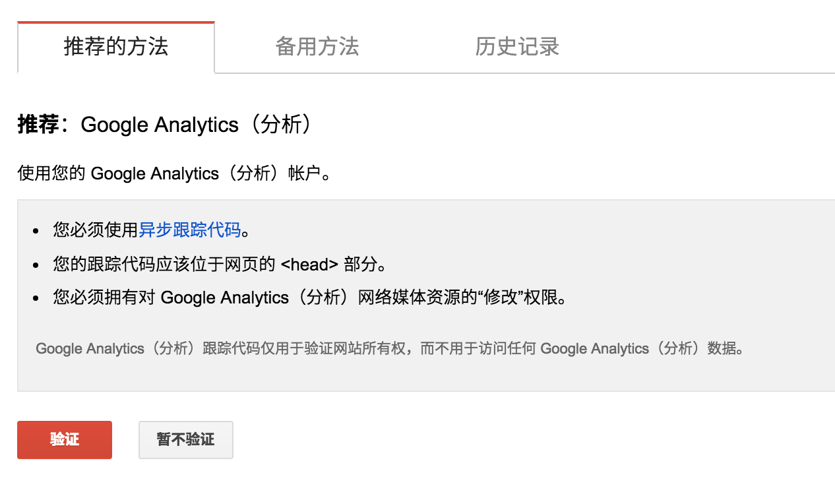Click the Google Analytics（分析）heading text

(196, 125)
